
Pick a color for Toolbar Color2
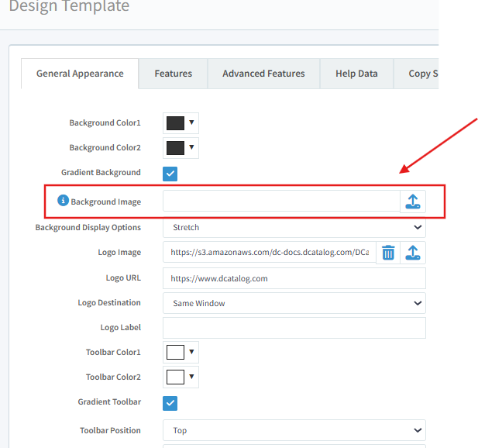tap(181, 377)
